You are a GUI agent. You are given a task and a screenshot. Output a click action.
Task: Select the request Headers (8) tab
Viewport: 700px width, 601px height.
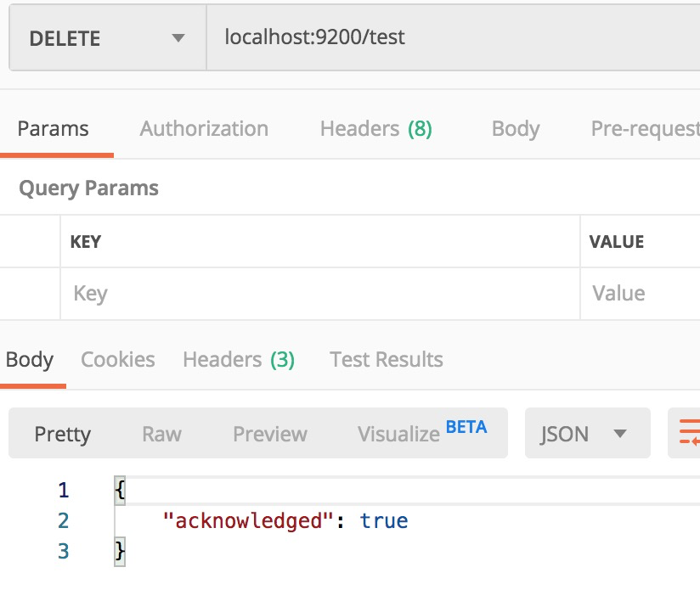375,129
